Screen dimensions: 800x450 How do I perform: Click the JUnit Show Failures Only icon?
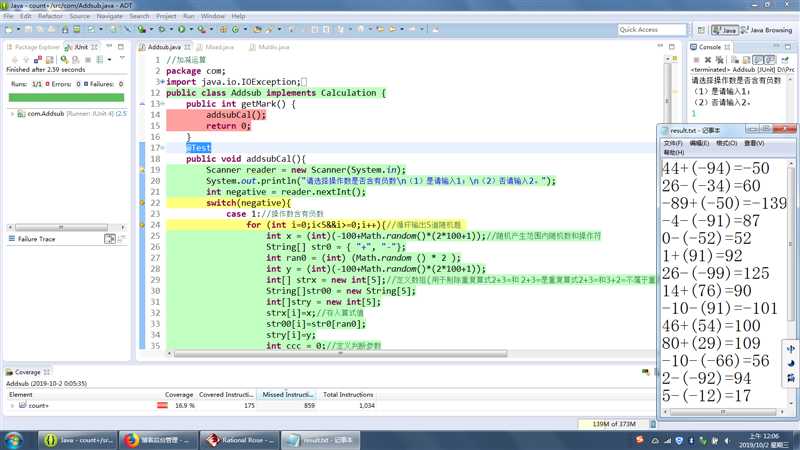click(38, 60)
